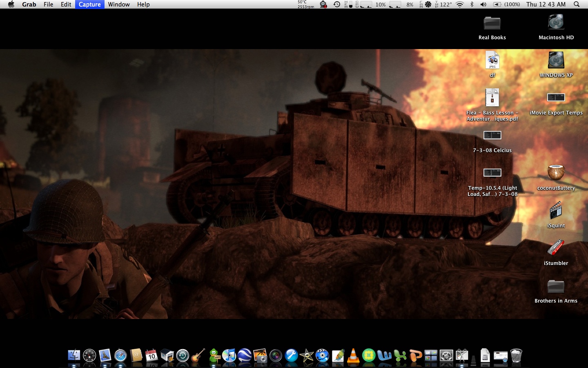Select the iStumbler app icon
The height and width of the screenshot is (368, 588).
(556, 253)
